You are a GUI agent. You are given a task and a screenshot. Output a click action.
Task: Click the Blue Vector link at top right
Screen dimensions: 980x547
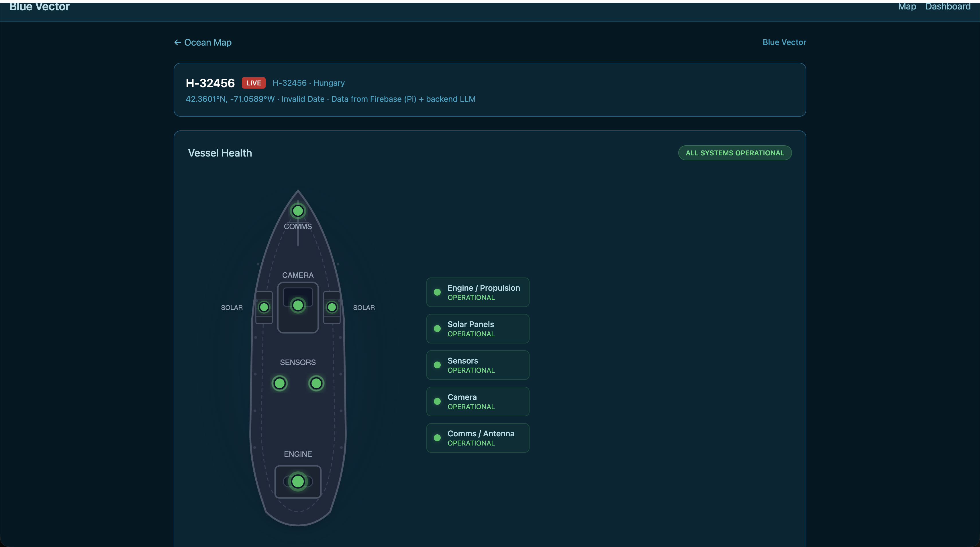pos(784,42)
